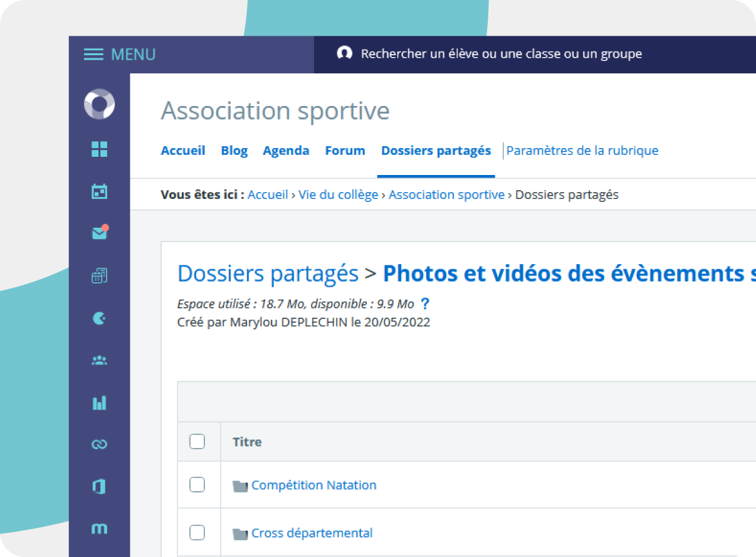Switch to the Agenda tab
The height and width of the screenshot is (557, 756).
[286, 151]
